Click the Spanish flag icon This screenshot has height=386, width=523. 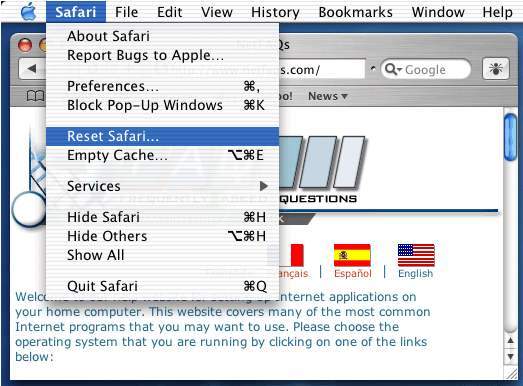pyautogui.click(x=352, y=255)
